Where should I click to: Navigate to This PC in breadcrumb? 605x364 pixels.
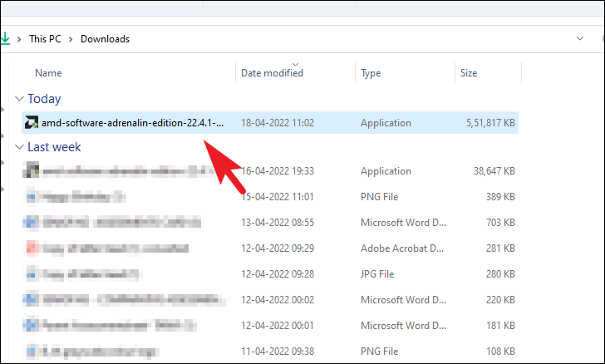[x=45, y=39]
